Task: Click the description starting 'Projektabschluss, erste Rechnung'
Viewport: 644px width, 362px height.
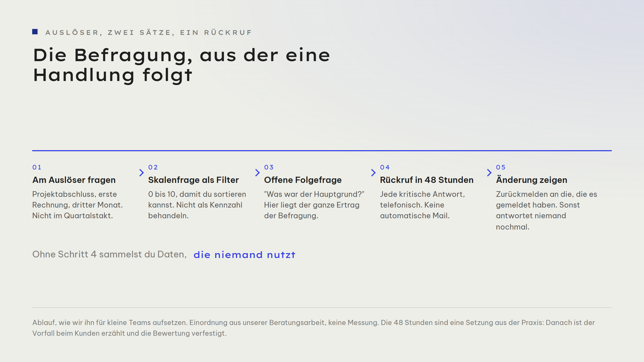Action: pos(78,205)
